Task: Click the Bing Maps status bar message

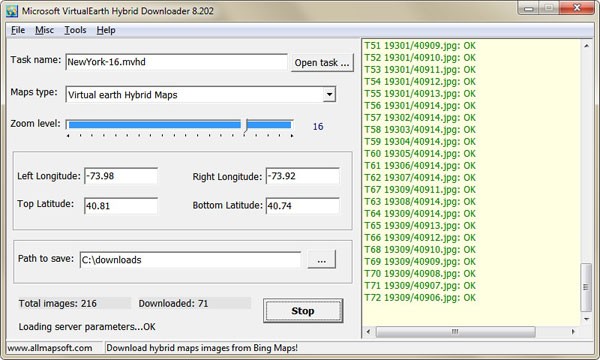Action: (202, 348)
